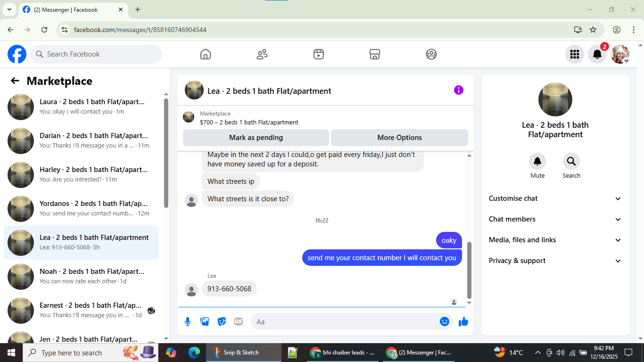This screenshot has width=644, height=362.
Task: Click the Search Facebook field
Action: [96, 54]
